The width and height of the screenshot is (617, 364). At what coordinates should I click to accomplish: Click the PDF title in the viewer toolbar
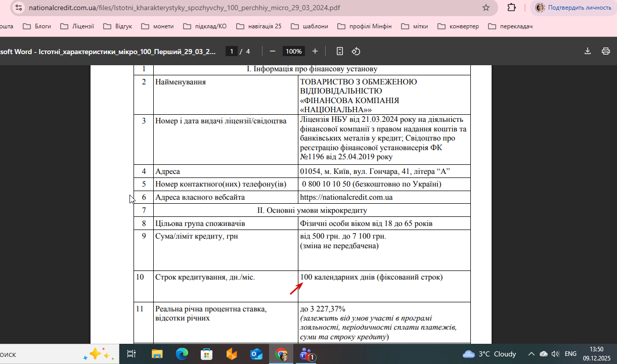click(x=108, y=51)
